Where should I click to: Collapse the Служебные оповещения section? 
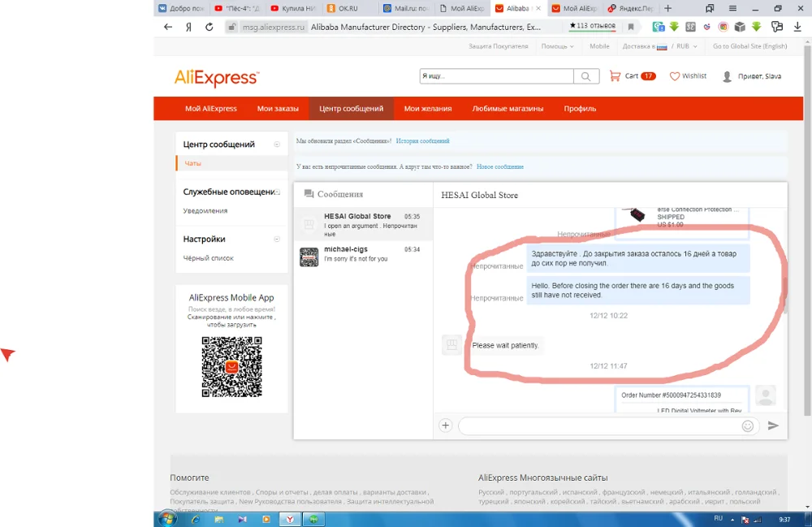[278, 192]
